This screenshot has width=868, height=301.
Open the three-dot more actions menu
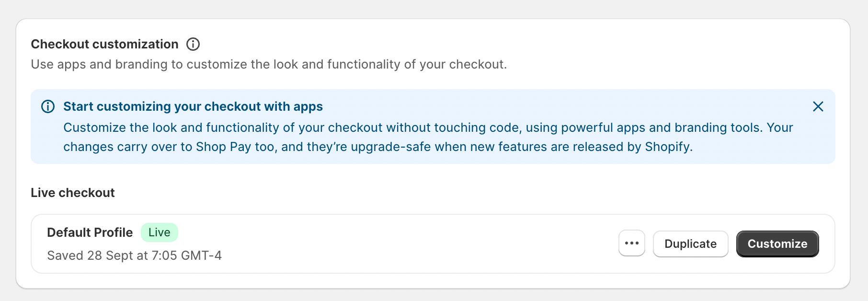(x=631, y=243)
